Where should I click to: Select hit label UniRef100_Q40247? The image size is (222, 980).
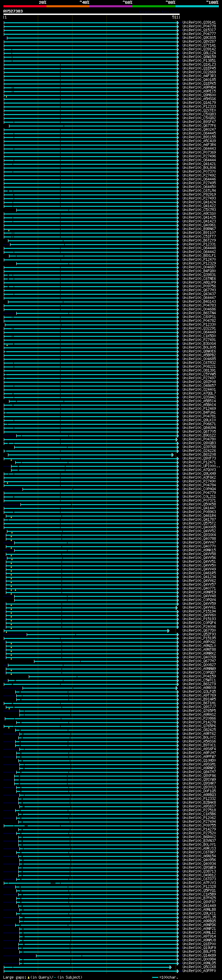(x=199, y=129)
